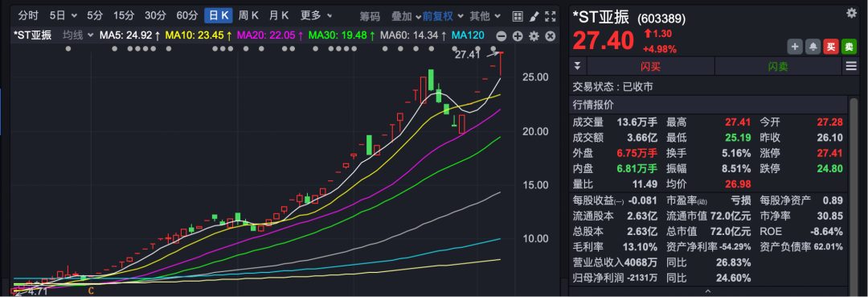Select the drawing brush tool

click(534, 16)
